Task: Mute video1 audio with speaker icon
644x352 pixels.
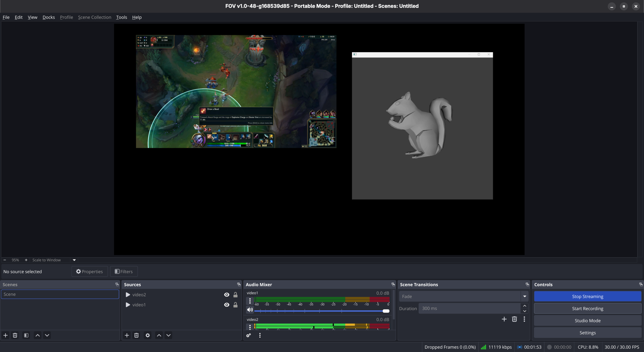Action: click(x=250, y=310)
